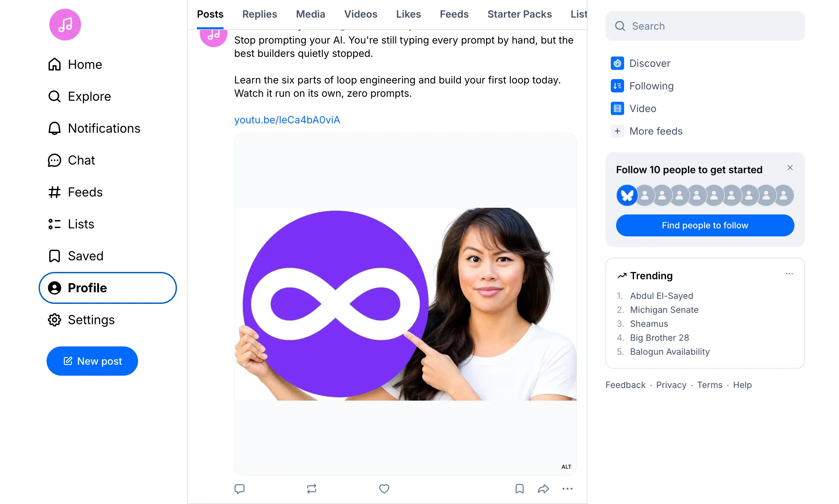Open the infinity symbol post image

point(405,304)
